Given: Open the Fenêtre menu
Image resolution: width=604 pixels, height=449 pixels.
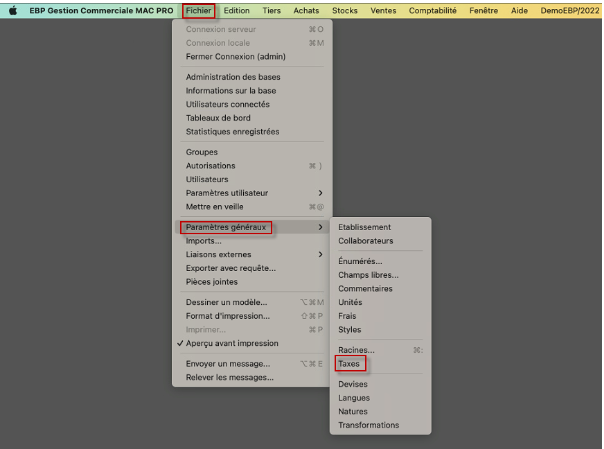Looking at the screenshot, I should click(x=483, y=10).
